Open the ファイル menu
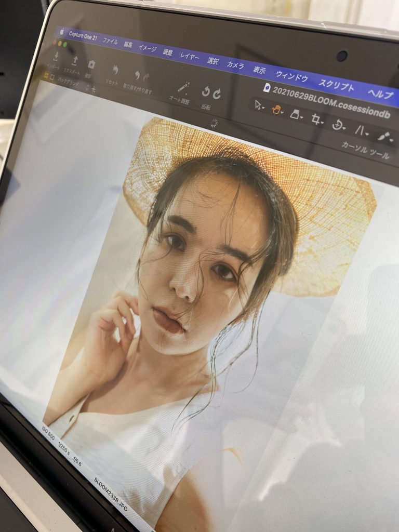 [x=110, y=41]
